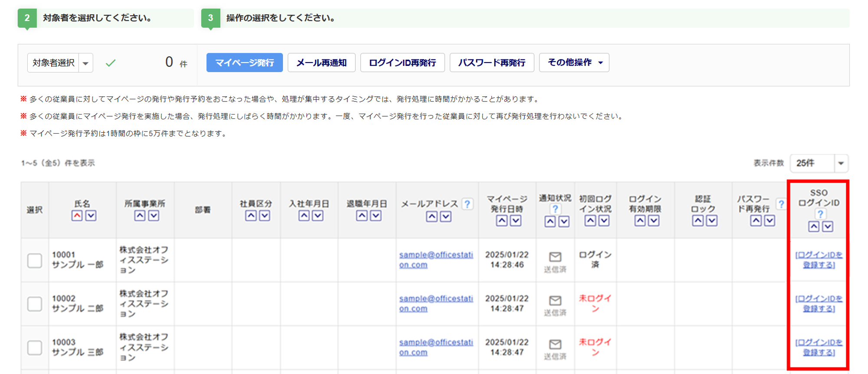Sort 所属事業所 column descending with down arrow
Screen dimensions: 868x374
coord(154,216)
